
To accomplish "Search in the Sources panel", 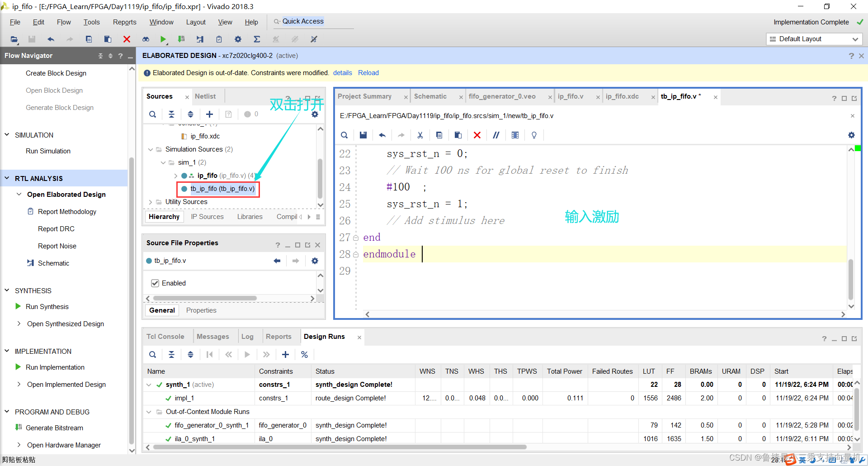I will 153,114.
